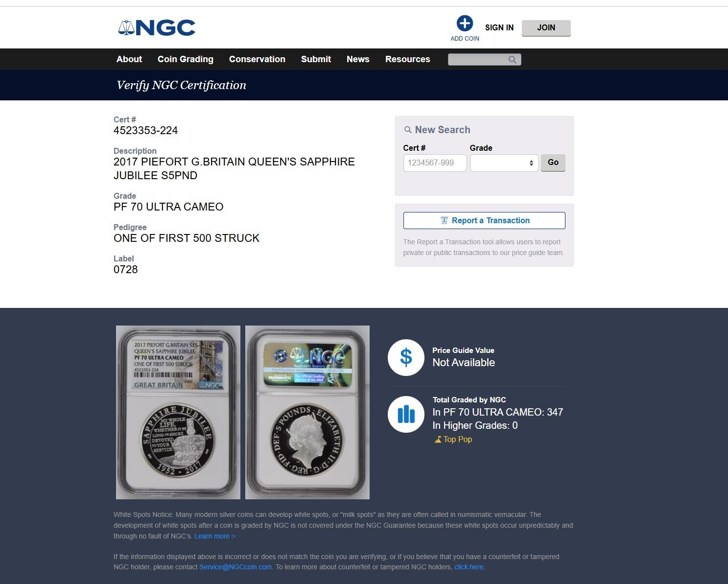728x584 pixels.
Task: Click the Price Guide Value dollar icon
Action: [x=406, y=357]
